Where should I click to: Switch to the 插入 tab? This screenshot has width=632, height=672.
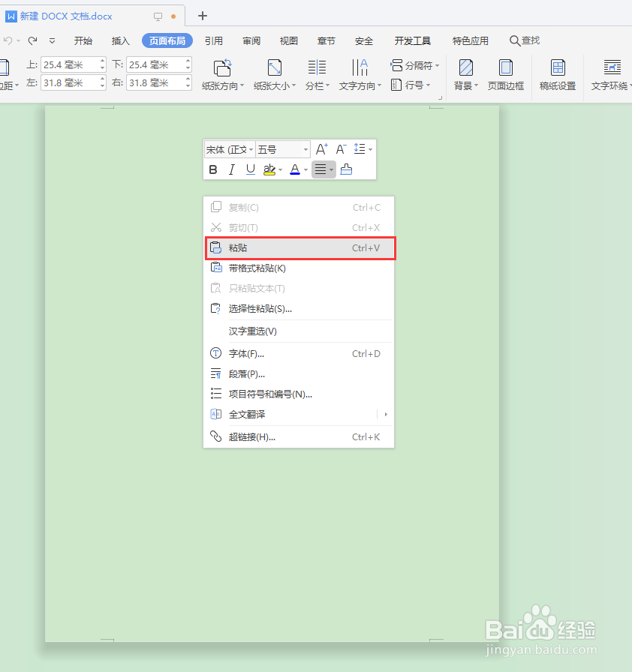121,40
